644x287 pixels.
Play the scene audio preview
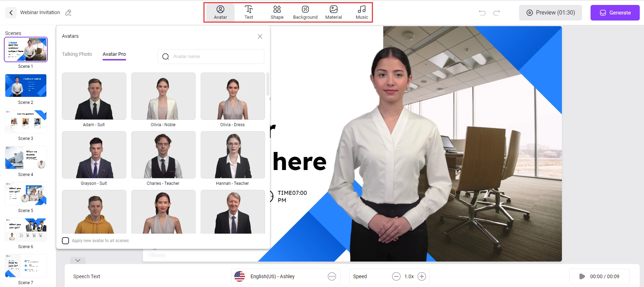click(582, 276)
